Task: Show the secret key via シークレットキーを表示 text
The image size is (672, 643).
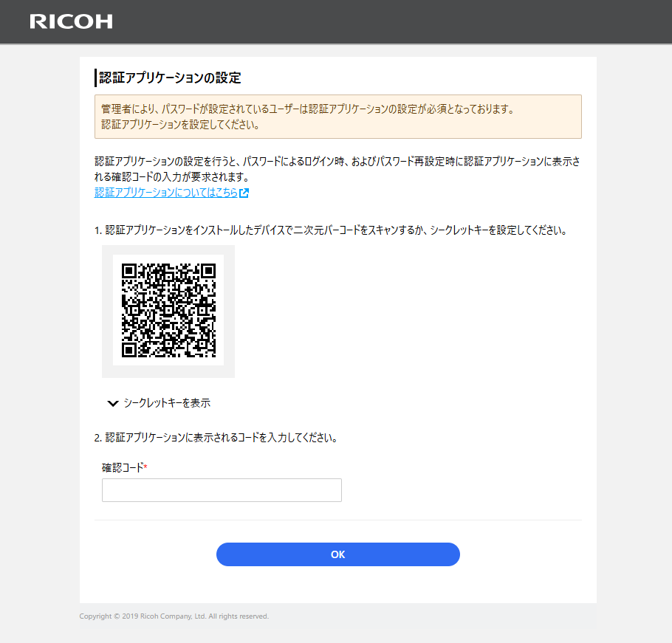Action: click(x=167, y=402)
